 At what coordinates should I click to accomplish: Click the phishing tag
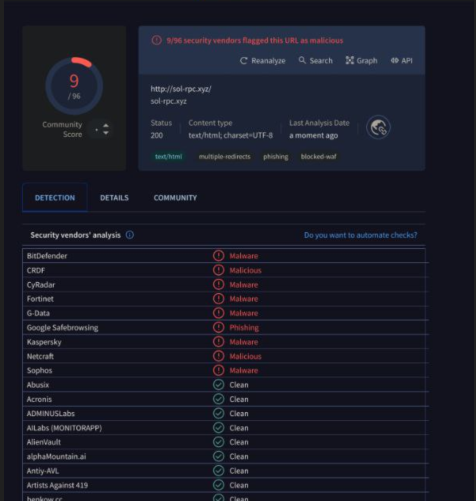click(276, 157)
